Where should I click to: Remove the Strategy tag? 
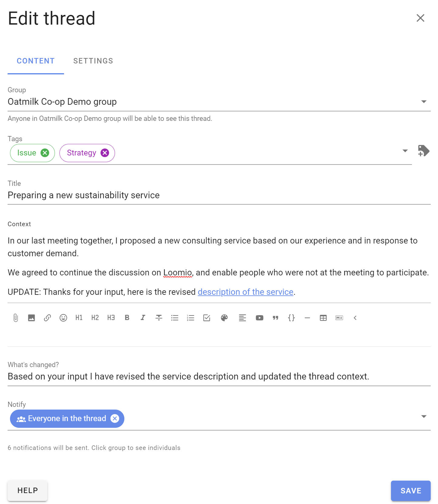[x=105, y=153]
